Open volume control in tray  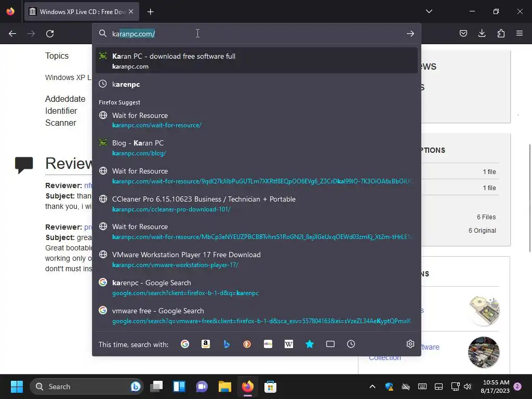point(468,387)
